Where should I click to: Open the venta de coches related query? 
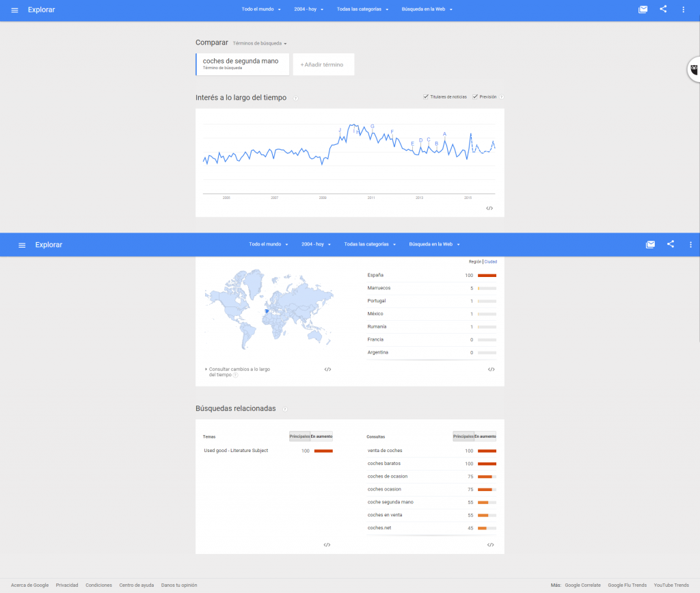pyautogui.click(x=385, y=451)
